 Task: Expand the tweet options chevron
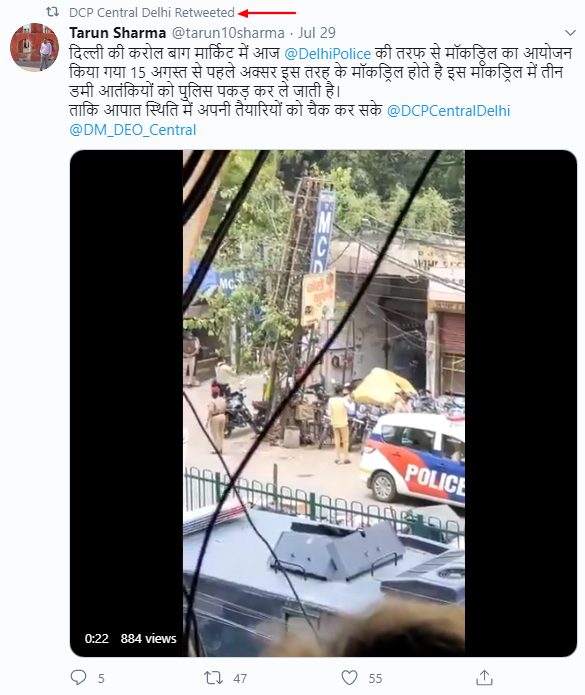570,33
